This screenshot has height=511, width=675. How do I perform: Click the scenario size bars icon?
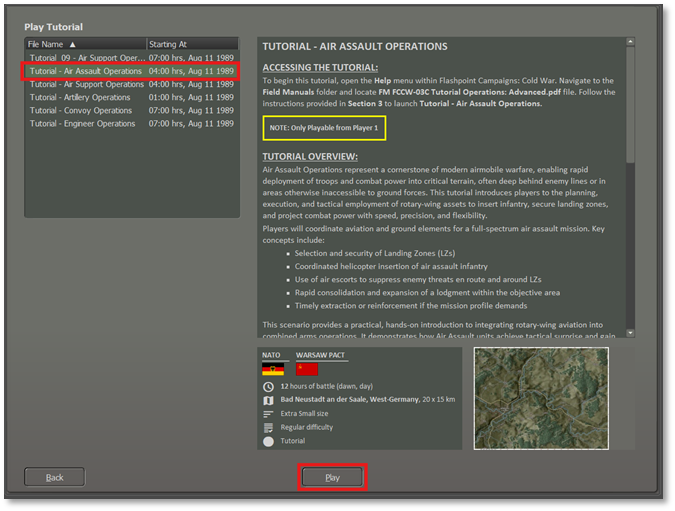click(x=268, y=414)
